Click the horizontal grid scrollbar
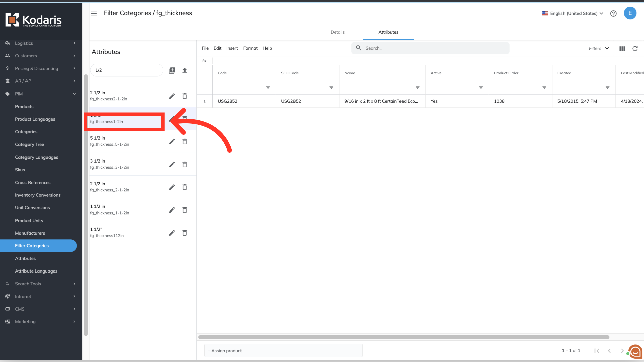The width and height of the screenshot is (644, 362). point(404,337)
